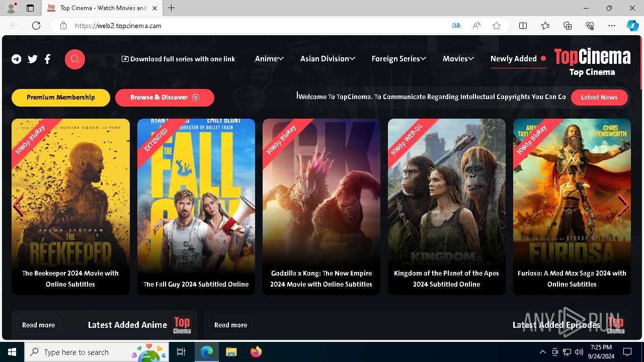The width and height of the screenshot is (644, 362).
Task: Click the Windows taskbar search box
Action: click(x=98, y=352)
